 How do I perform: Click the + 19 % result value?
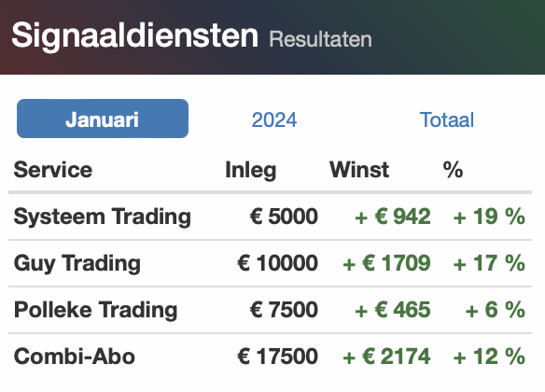pyautogui.click(x=489, y=217)
